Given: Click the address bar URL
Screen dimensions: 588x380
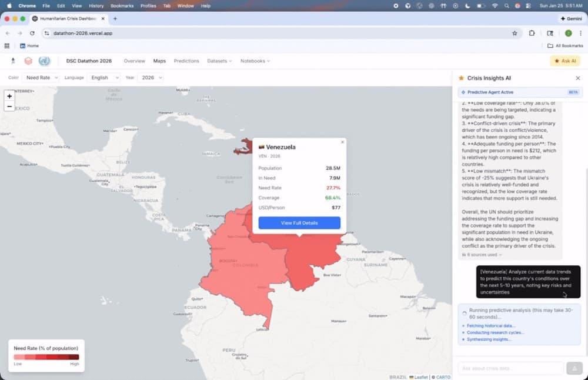Looking at the screenshot, I should tap(83, 34).
